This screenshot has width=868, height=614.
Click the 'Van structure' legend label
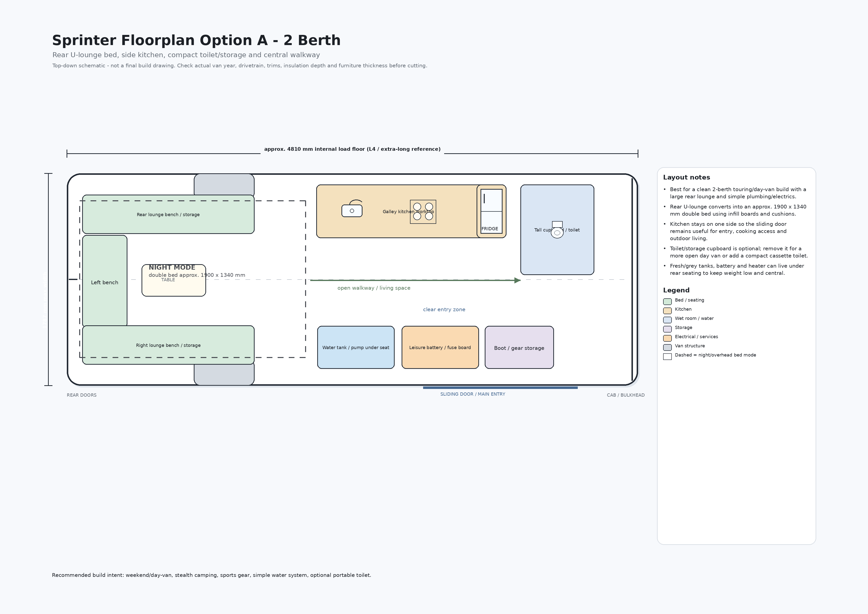(690, 346)
